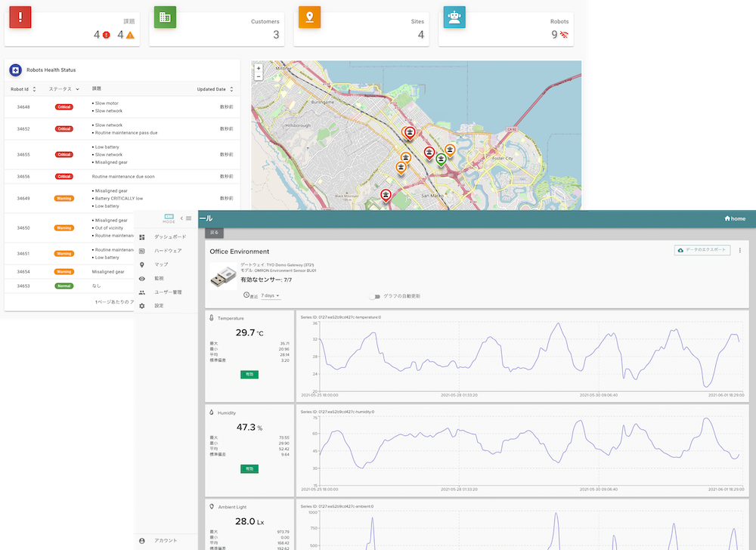Image resolution: width=756 pixels, height=550 pixels.
Task: Click the 監視 eye icon
Action: (x=142, y=279)
